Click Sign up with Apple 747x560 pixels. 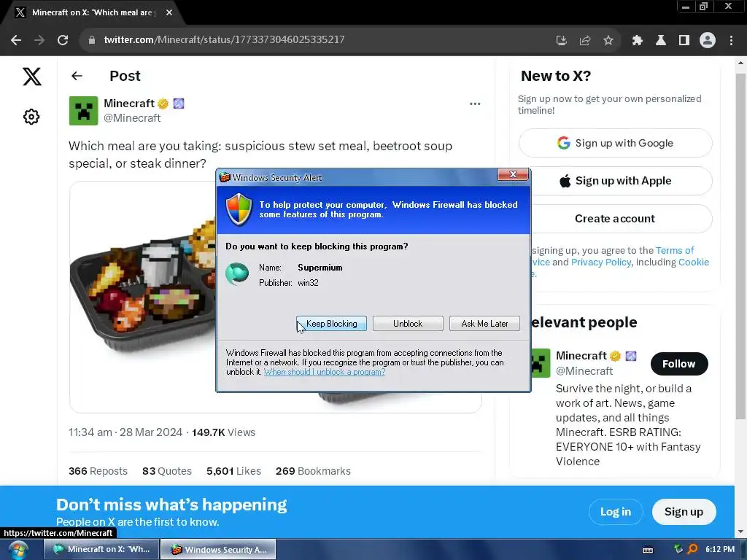tap(615, 181)
